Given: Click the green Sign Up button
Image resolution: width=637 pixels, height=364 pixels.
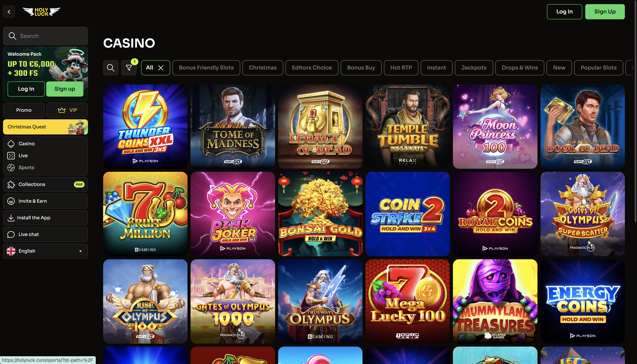Looking at the screenshot, I should pyautogui.click(x=605, y=12).
